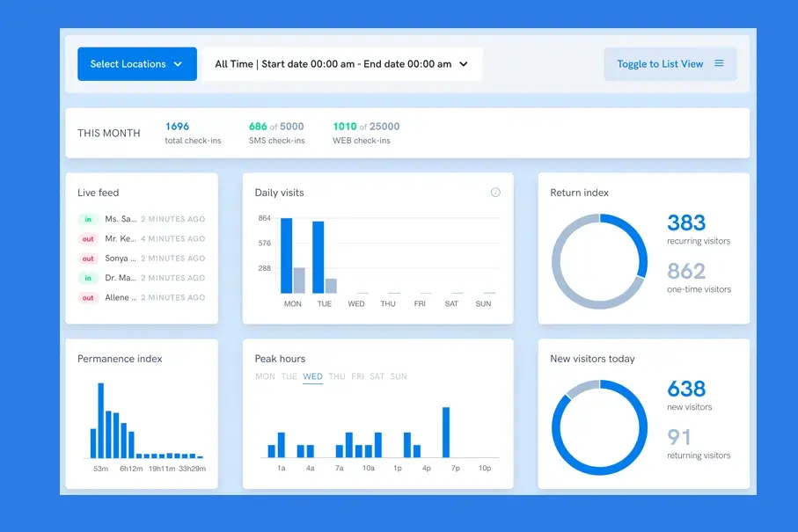Click the red 'out' badge for Mr. Ke...
The height and width of the screenshot is (532, 798).
pos(88,239)
